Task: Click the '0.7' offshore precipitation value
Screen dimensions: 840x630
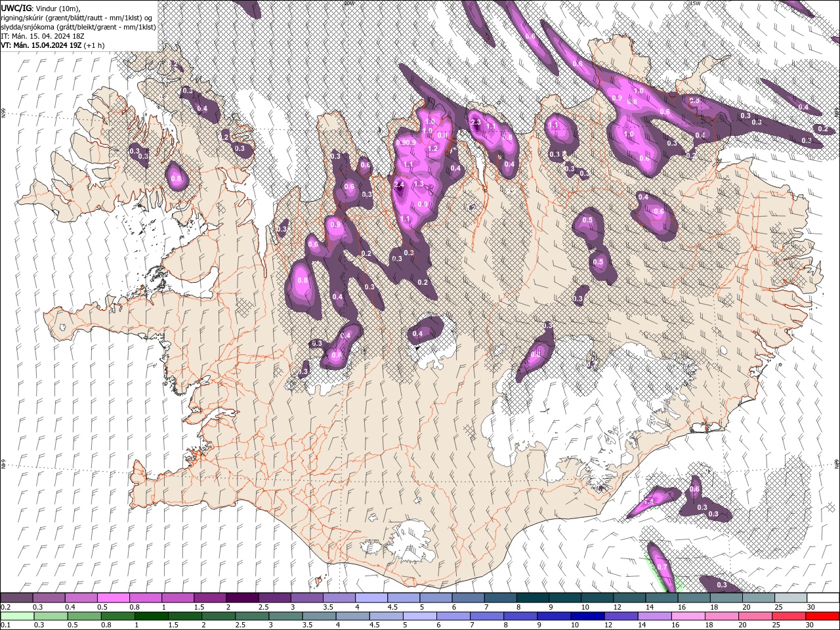Action: (661, 568)
